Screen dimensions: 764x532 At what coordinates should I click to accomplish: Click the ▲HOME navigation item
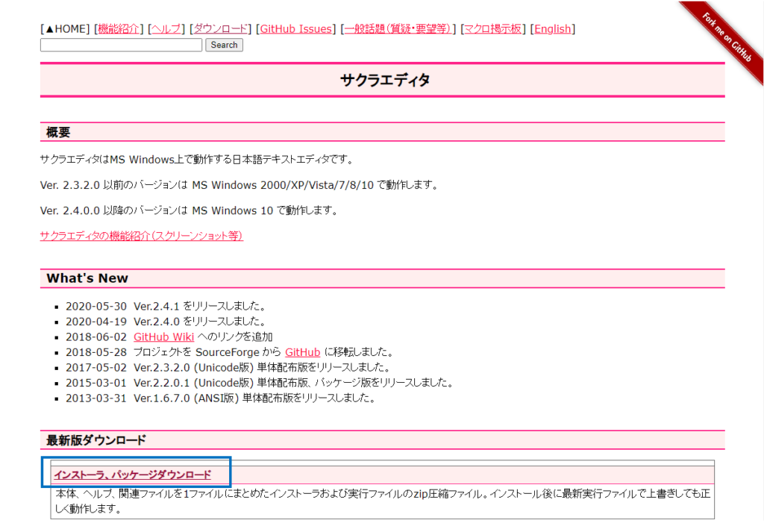coord(66,29)
